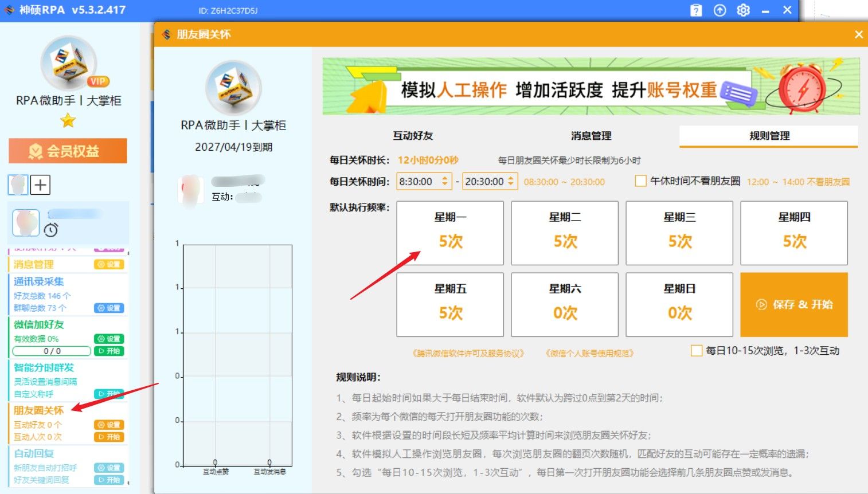
Task: Check 每日10-15次浏览, 1-3次互动 option
Action: tap(697, 350)
